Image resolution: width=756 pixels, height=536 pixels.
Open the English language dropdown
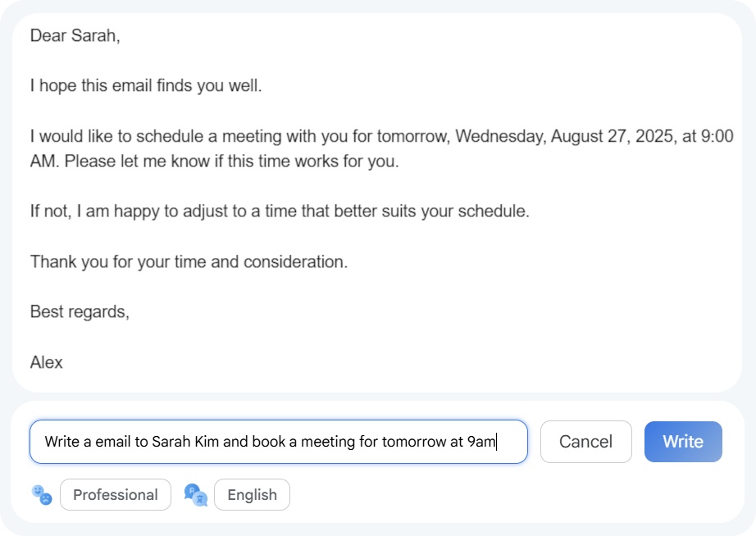pyautogui.click(x=252, y=495)
